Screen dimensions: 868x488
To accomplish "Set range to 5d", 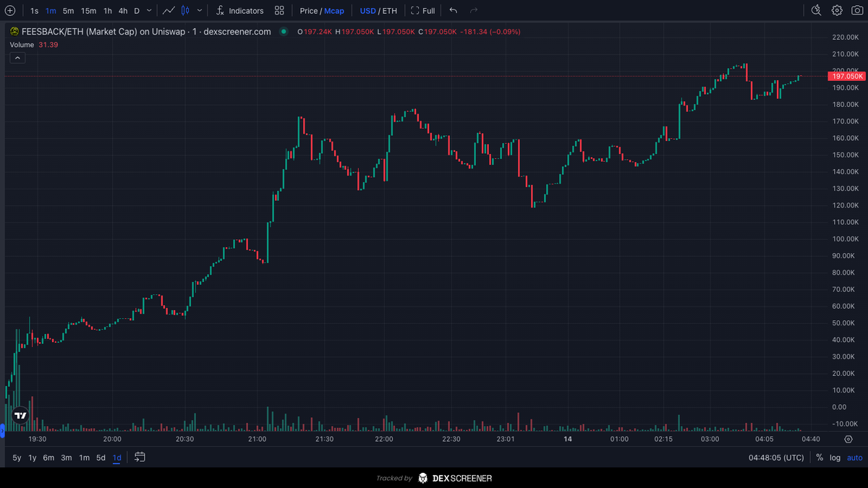I will (101, 458).
